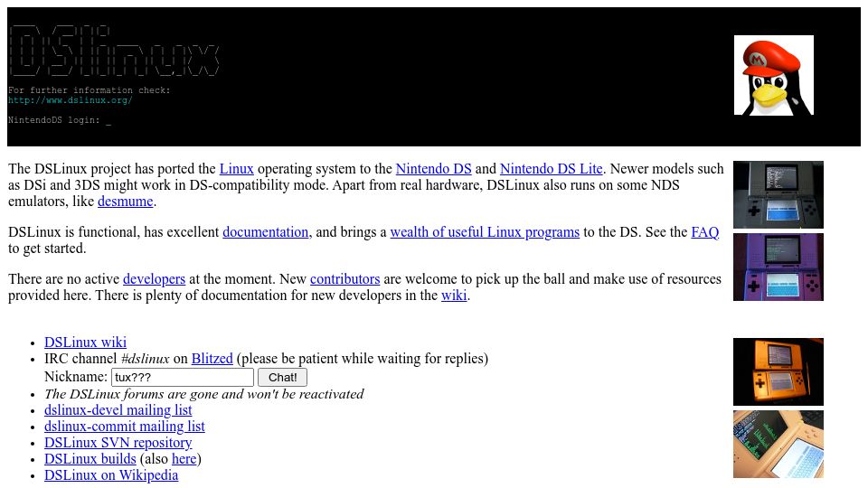Click the 'For further information check:' text
The height and width of the screenshot is (488, 868).
90,90
